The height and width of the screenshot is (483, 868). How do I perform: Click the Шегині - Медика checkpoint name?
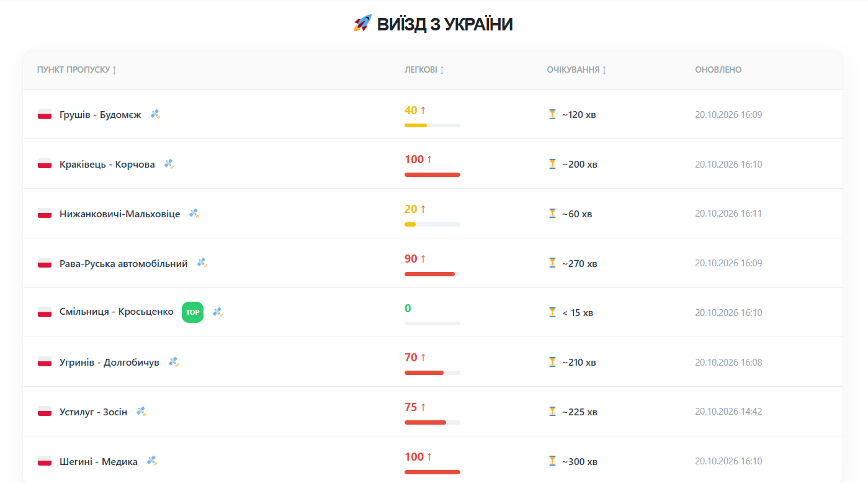point(99,462)
